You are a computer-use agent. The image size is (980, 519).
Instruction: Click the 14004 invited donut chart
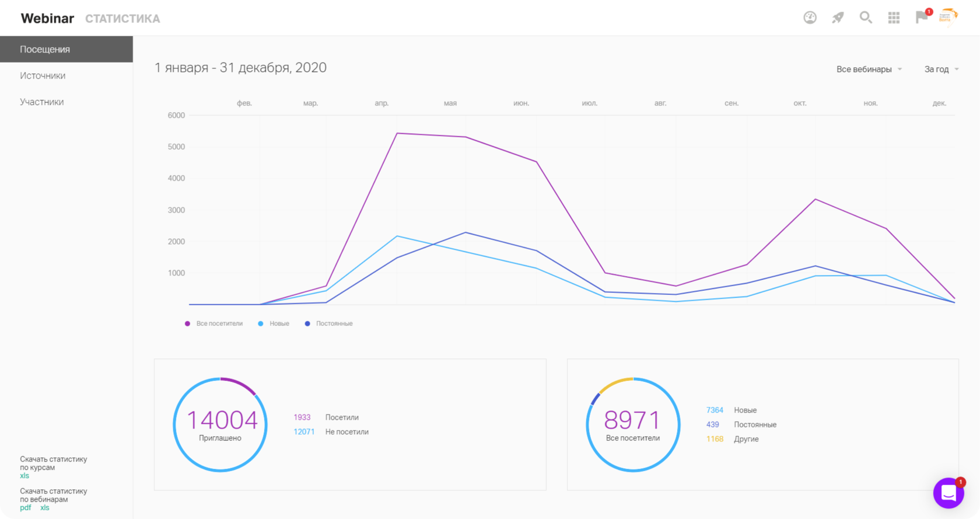tap(220, 424)
